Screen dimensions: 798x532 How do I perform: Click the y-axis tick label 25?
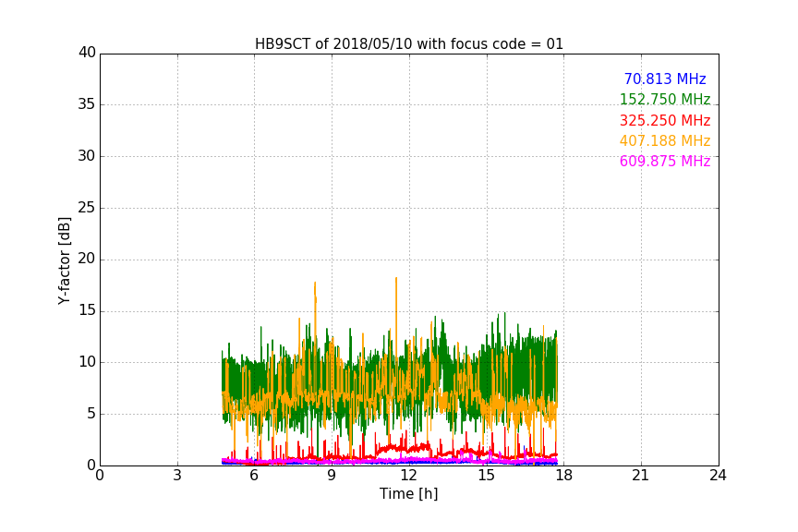(x=87, y=208)
